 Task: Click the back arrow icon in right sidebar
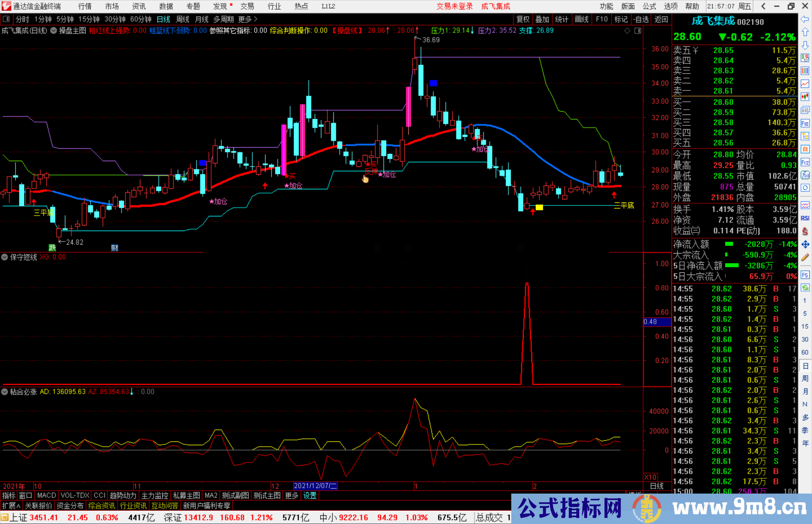(x=805, y=19)
